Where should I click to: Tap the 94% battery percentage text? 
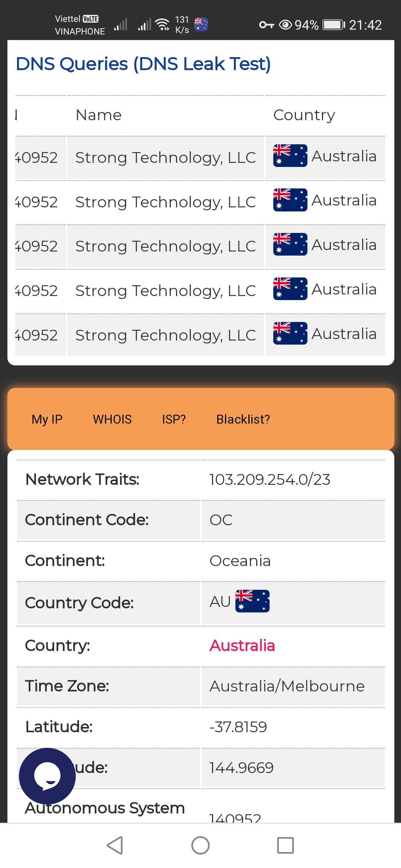pyautogui.click(x=307, y=25)
